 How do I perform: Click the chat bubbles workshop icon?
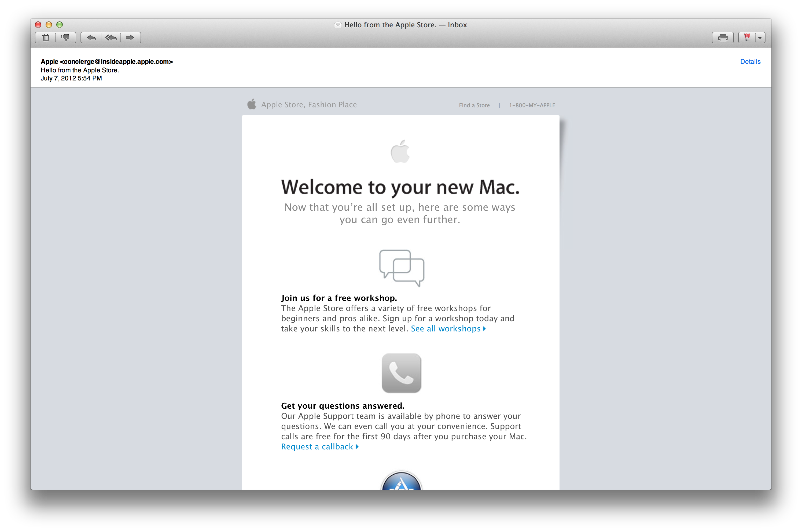pos(402,268)
